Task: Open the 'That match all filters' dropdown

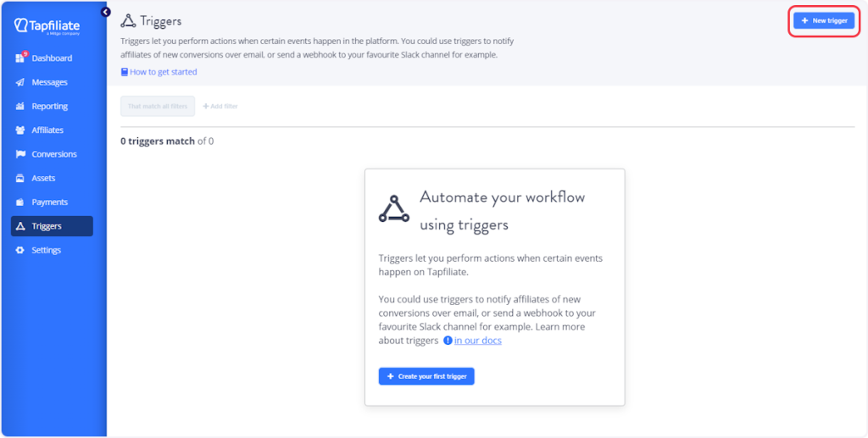Action: 158,106
